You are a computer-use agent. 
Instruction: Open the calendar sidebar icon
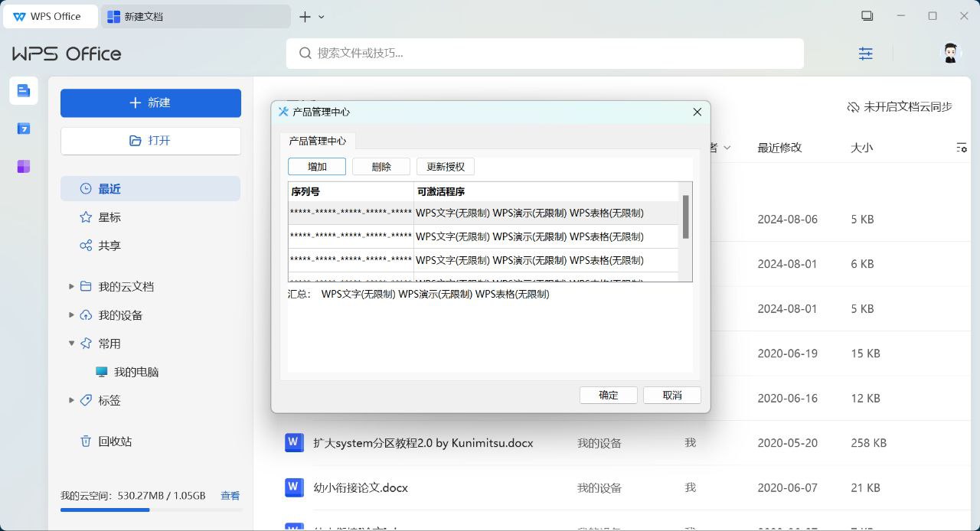[x=24, y=129]
